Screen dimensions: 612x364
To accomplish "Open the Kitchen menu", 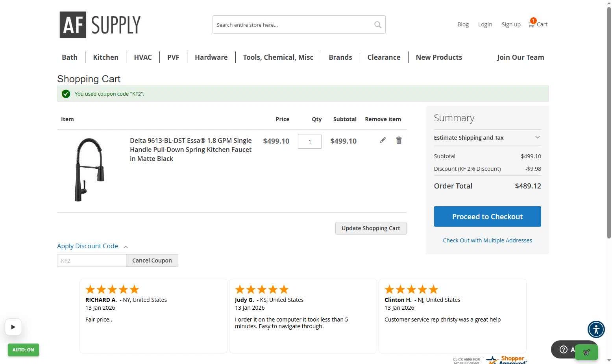I will pos(105,57).
